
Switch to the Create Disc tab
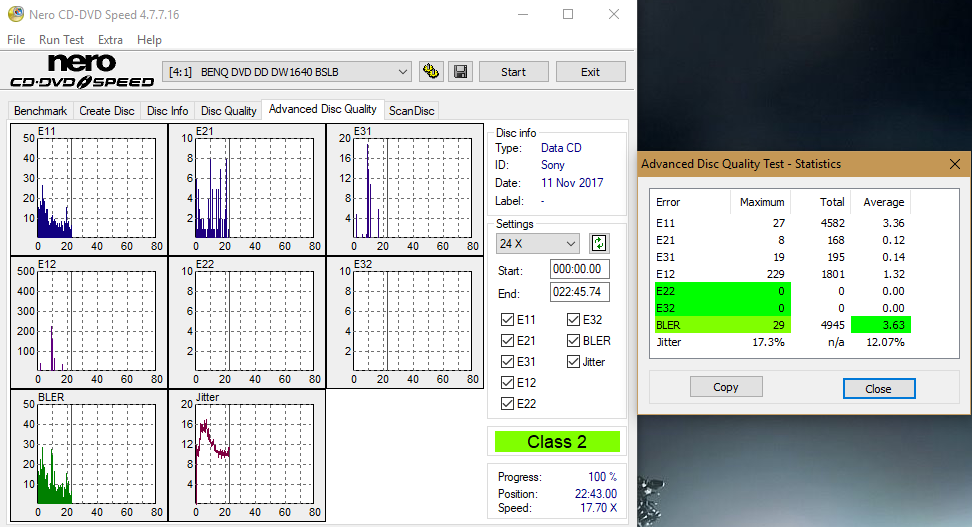click(x=107, y=111)
